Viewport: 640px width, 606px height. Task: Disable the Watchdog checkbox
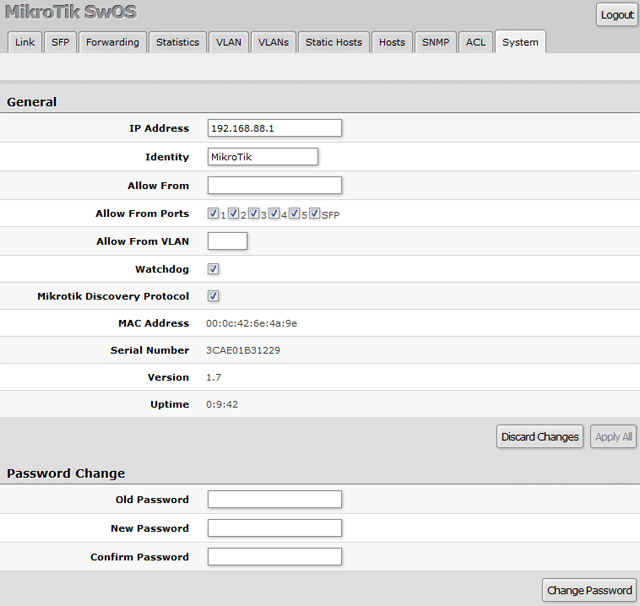pyautogui.click(x=213, y=269)
